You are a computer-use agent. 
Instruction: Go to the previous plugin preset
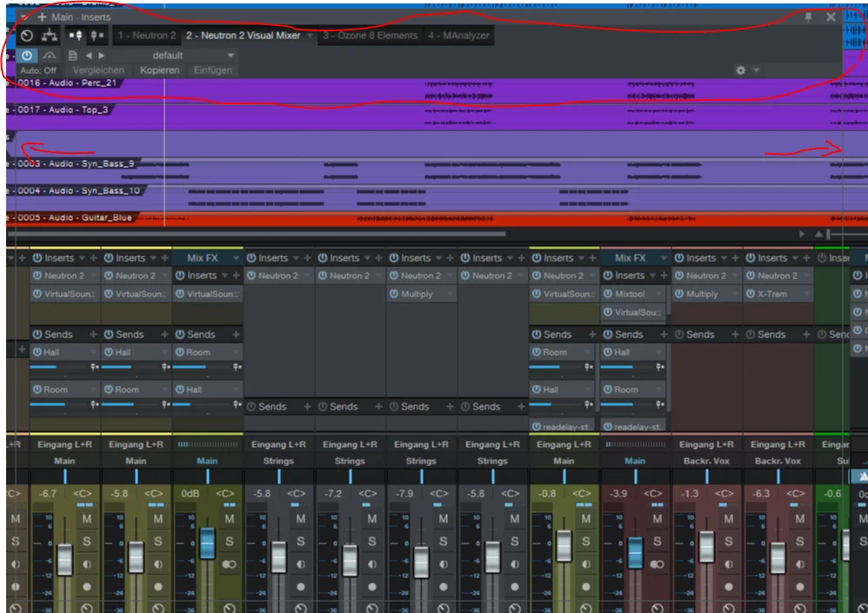[x=89, y=56]
